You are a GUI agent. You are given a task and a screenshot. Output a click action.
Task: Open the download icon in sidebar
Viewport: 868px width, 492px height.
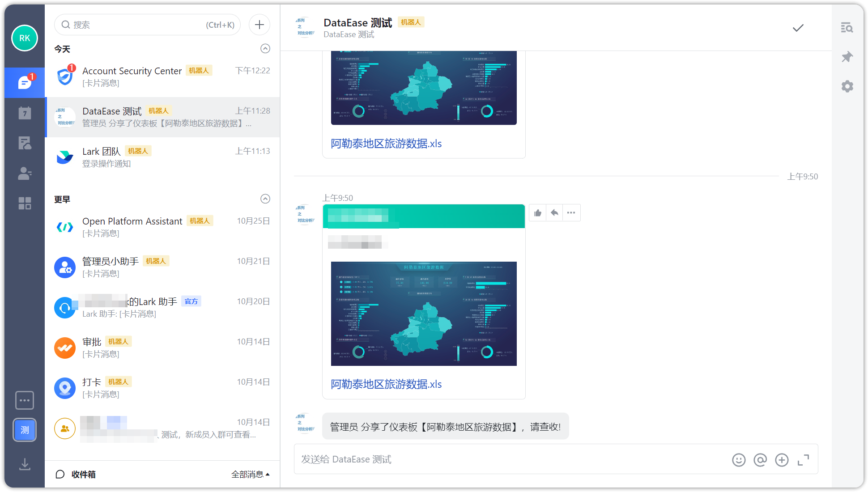tap(25, 464)
